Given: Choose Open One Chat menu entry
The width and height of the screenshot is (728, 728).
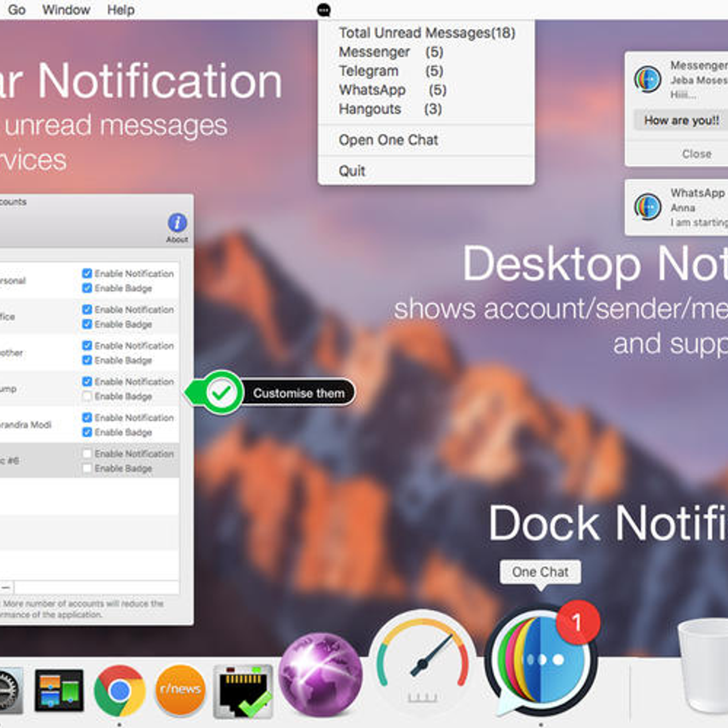Looking at the screenshot, I should point(426,140).
